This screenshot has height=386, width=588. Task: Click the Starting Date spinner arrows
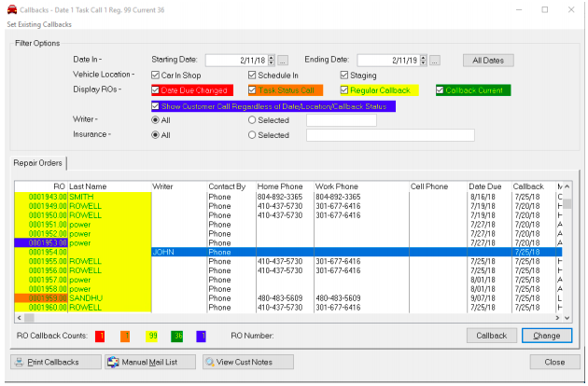coord(271,60)
